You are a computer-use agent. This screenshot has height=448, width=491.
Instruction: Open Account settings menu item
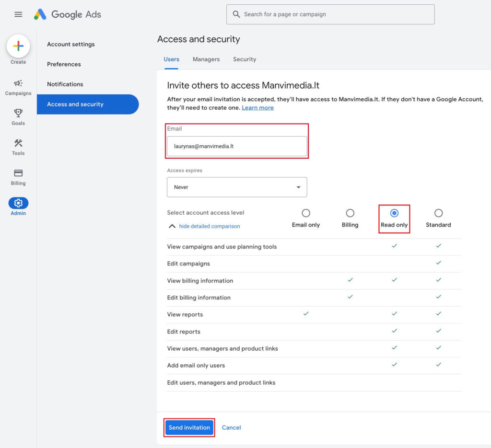point(71,44)
